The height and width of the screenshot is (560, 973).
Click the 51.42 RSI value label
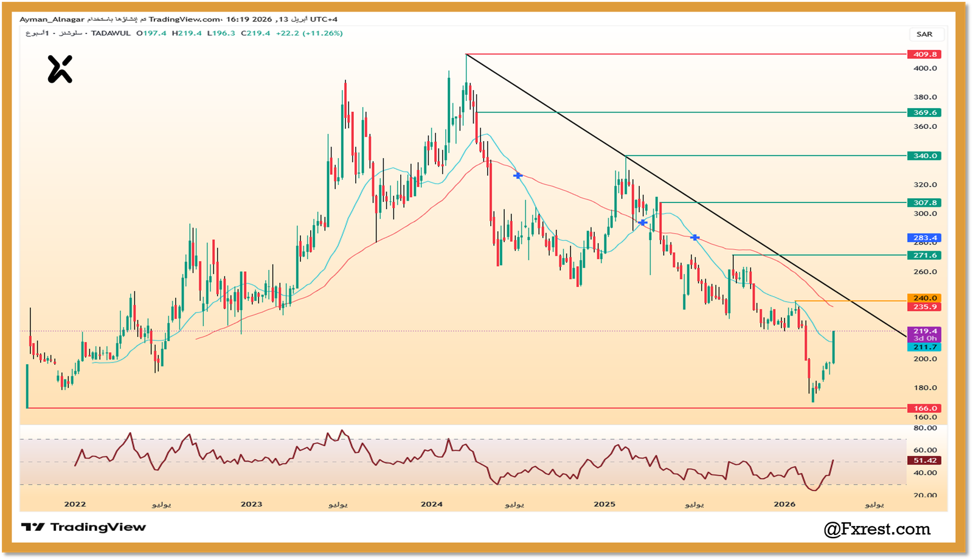pyautogui.click(x=924, y=460)
